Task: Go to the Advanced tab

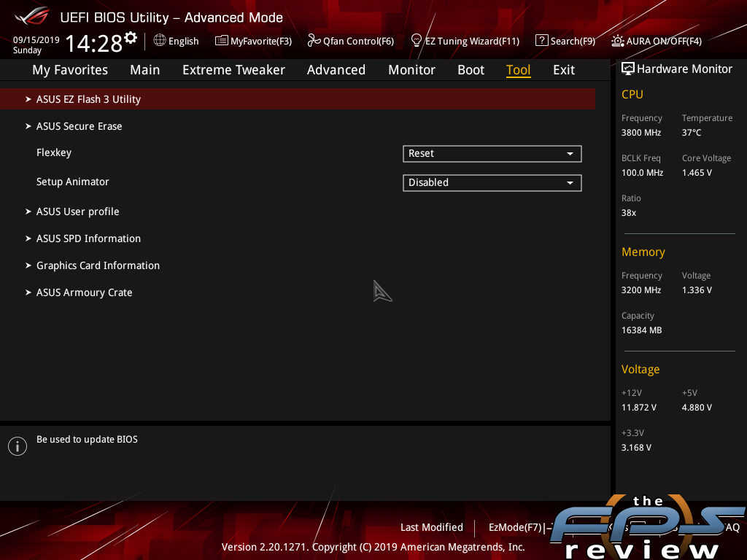Action: click(x=336, y=70)
